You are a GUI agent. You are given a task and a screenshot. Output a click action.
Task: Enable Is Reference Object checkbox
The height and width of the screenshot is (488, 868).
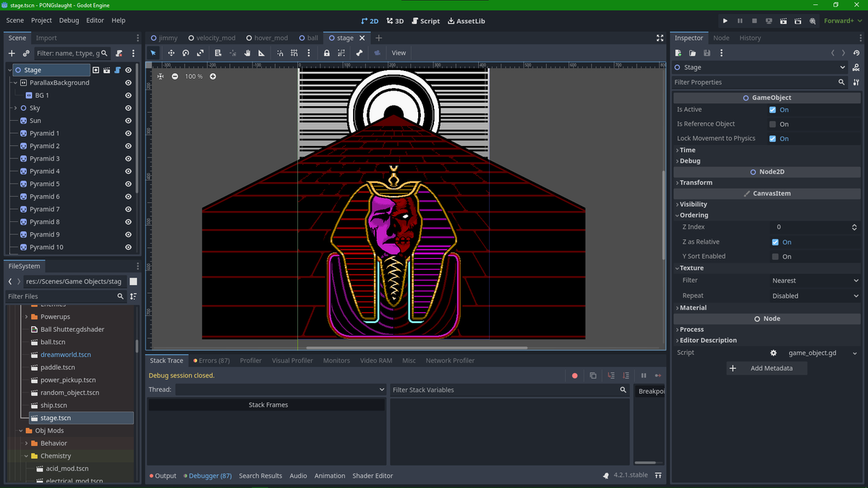click(773, 124)
